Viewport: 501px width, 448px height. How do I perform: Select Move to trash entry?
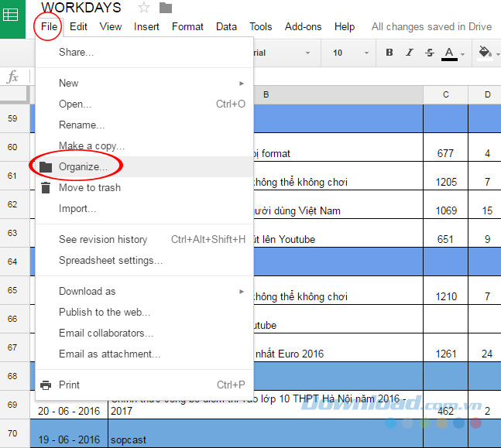[145, 187]
